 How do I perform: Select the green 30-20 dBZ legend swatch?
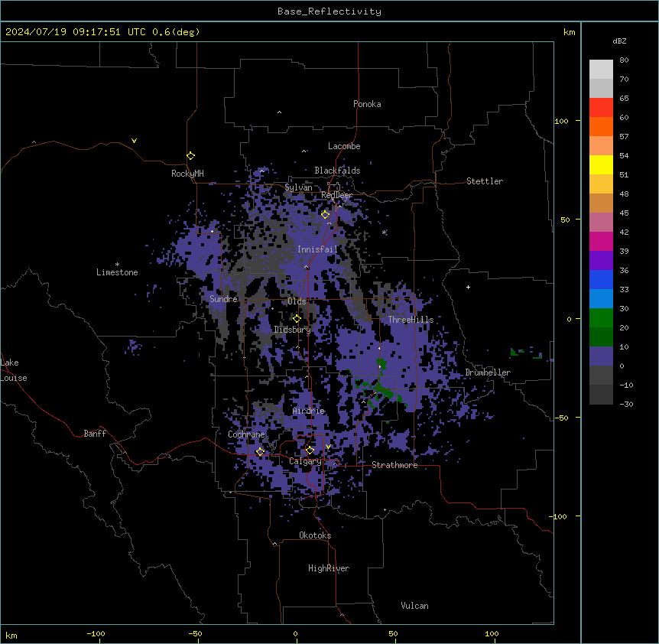point(601,318)
